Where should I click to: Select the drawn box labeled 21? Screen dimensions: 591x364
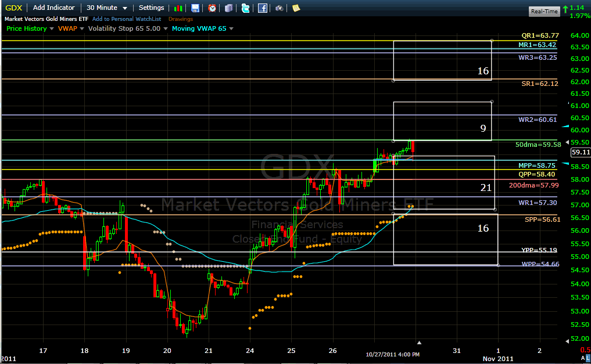[444, 182]
